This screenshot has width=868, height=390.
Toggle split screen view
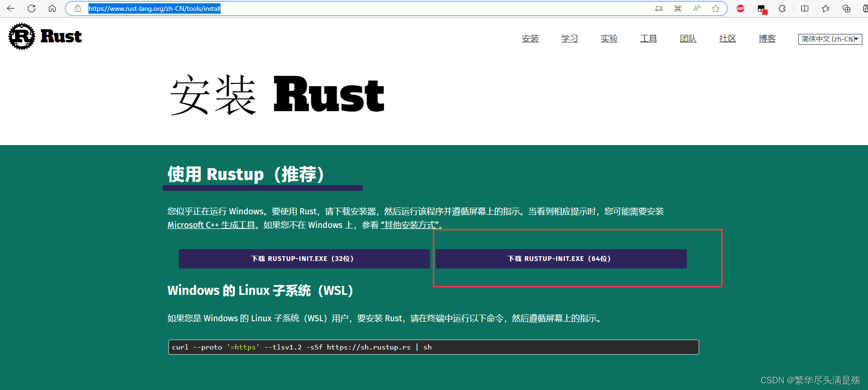coord(805,8)
